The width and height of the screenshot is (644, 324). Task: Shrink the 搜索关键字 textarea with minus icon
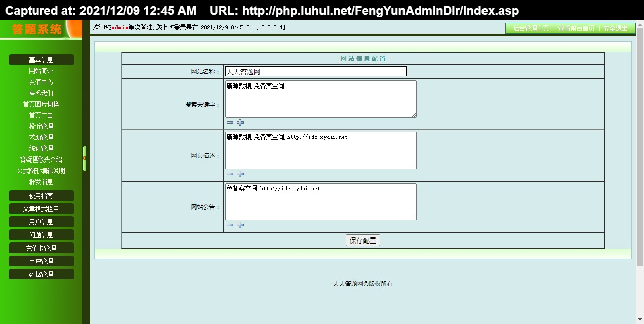tap(230, 122)
